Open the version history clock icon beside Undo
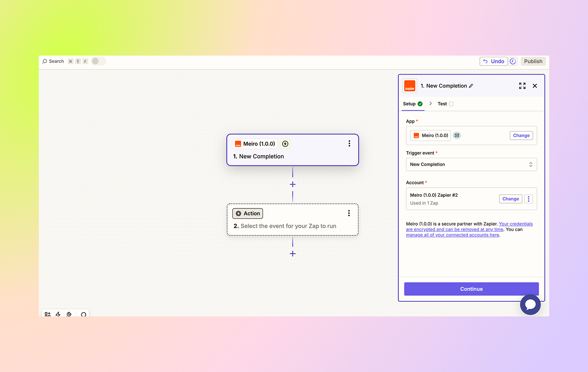The width and height of the screenshot is (588, 372). coord(513,61)
